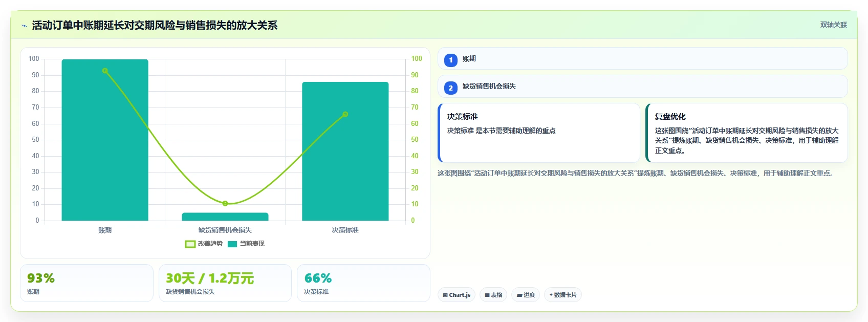Viewport: 868px width, 322px height.
Task: Click the line point on the 决策标准 bar
Action: coord(345,114)
